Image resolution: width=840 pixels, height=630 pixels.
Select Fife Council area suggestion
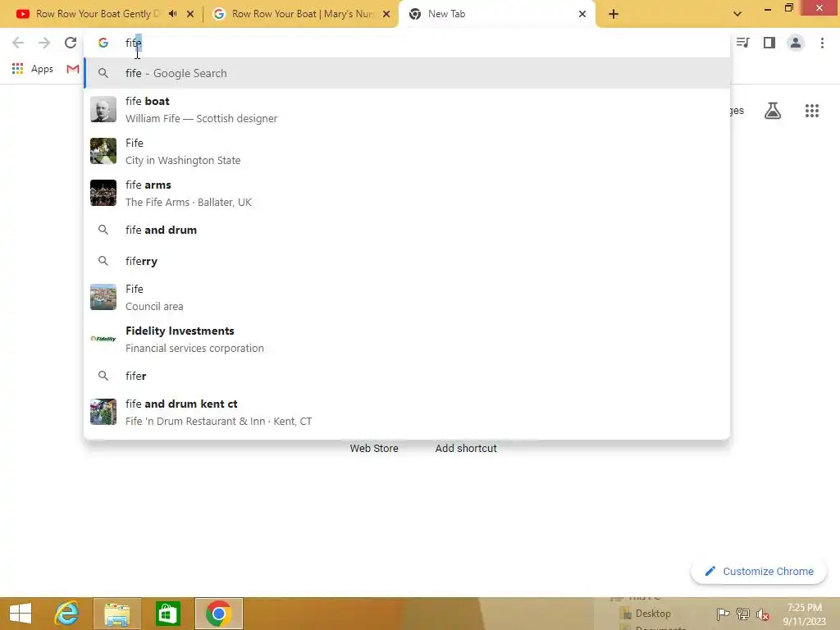407,297
